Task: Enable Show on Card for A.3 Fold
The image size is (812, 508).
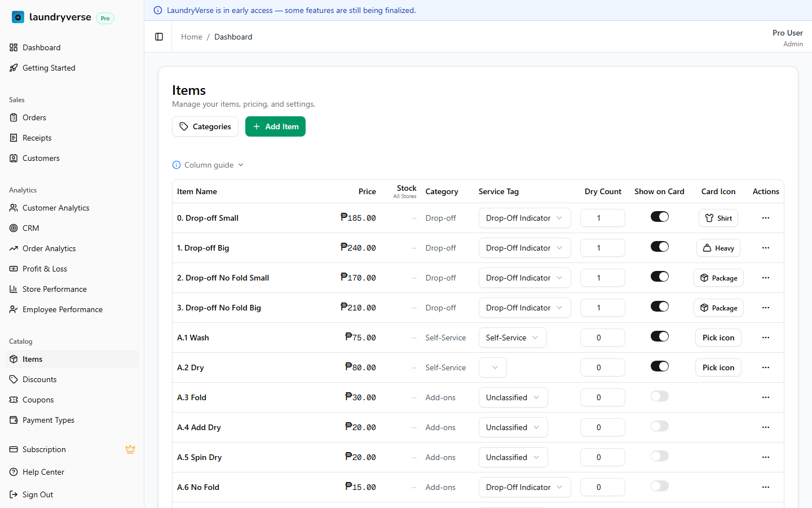Action: coord(659,396)
